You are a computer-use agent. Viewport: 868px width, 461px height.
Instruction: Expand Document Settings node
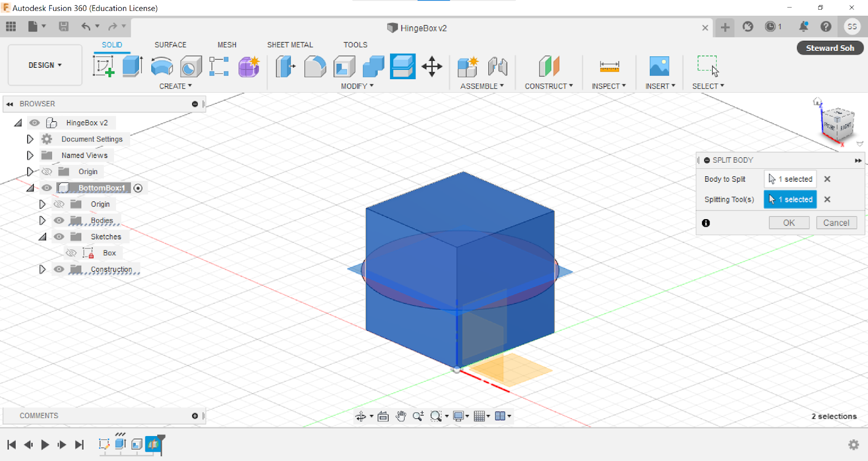pos(30,139)
